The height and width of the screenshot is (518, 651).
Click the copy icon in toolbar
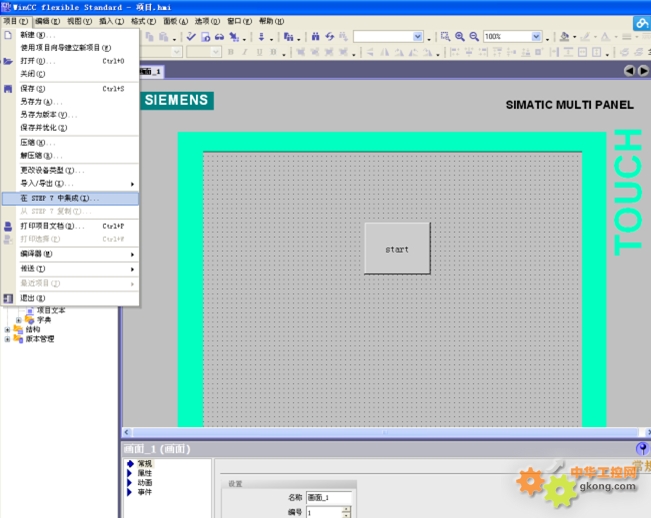click(149, 37)
